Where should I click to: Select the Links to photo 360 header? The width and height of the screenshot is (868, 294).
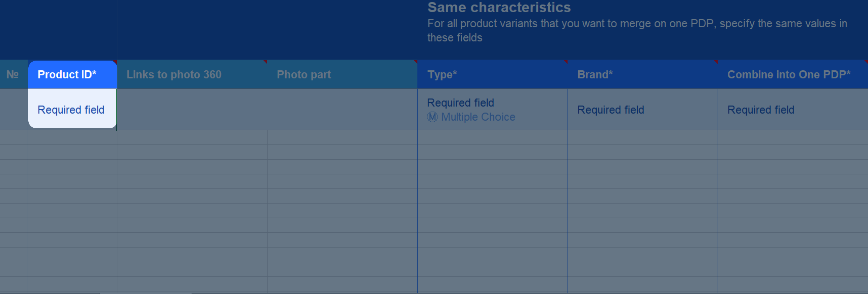click(x=192, y=74)
